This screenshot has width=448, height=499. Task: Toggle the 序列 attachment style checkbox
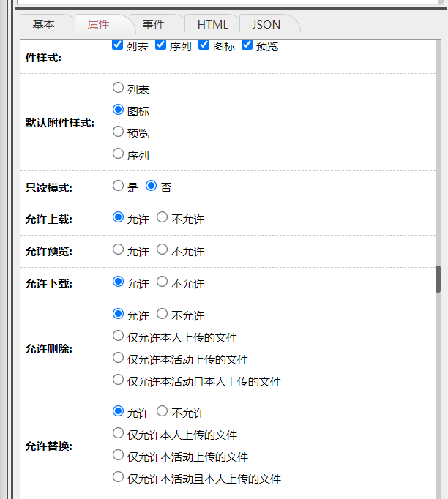point(161,45)
